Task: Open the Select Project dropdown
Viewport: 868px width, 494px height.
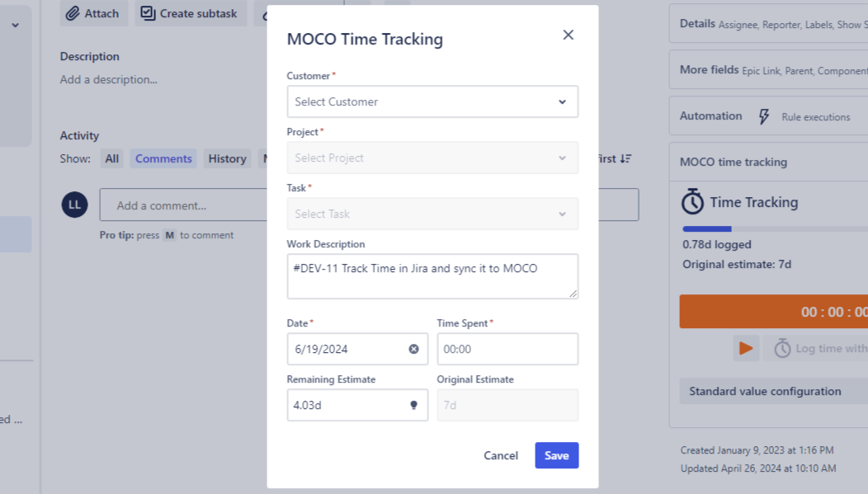Action: pyautogui.click(x=432, y=158)
